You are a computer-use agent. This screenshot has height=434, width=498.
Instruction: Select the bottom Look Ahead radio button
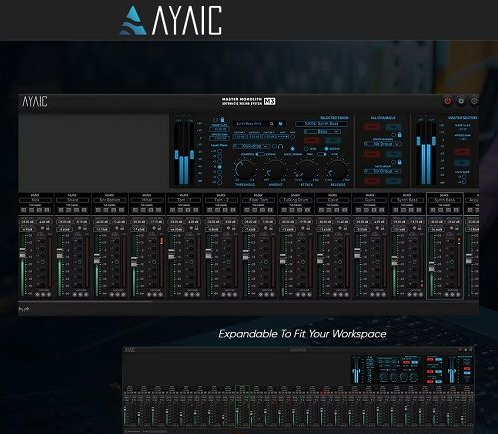tap(219, 182)
